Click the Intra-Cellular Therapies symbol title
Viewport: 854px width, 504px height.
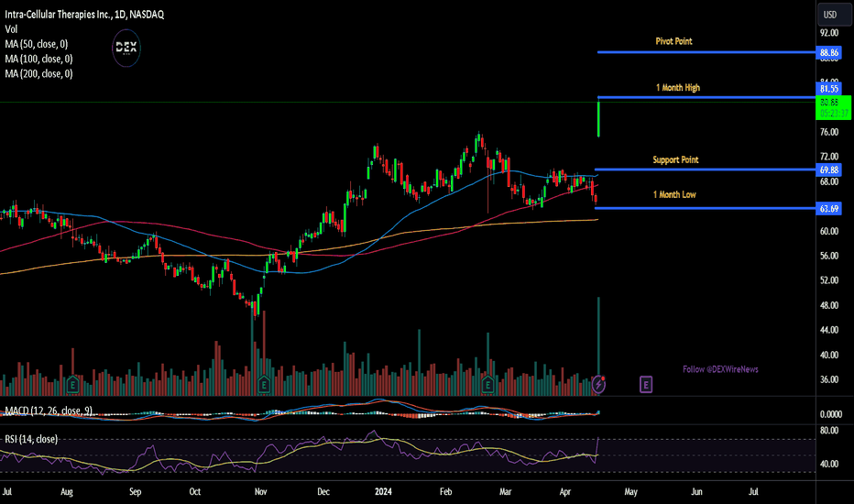pyautogui.click(x=84, y=15)
